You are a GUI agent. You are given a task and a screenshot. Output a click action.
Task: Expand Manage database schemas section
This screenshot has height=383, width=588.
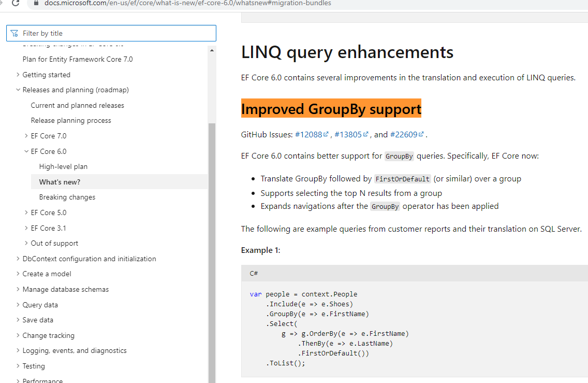pyautogui.click(x=18, y=289)
